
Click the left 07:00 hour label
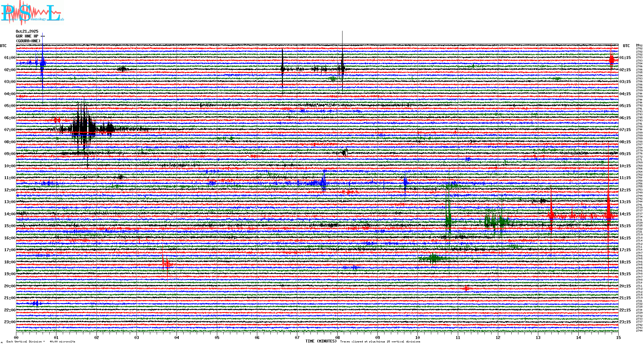pyautogui.click(x=10, y=130)
